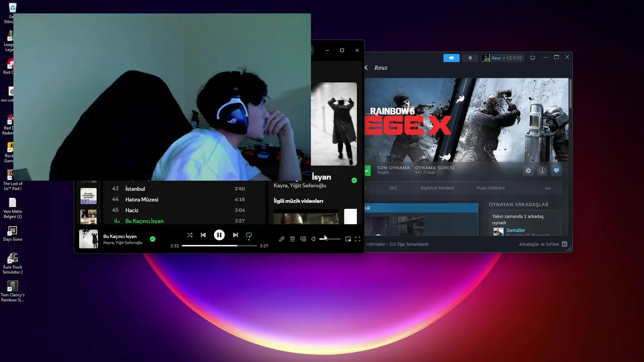Open İndirmeler downloads status in Steam

point(397,244)
